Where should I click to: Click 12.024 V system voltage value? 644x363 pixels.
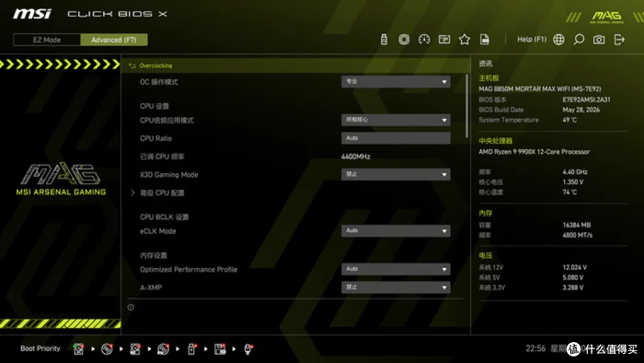575,267
